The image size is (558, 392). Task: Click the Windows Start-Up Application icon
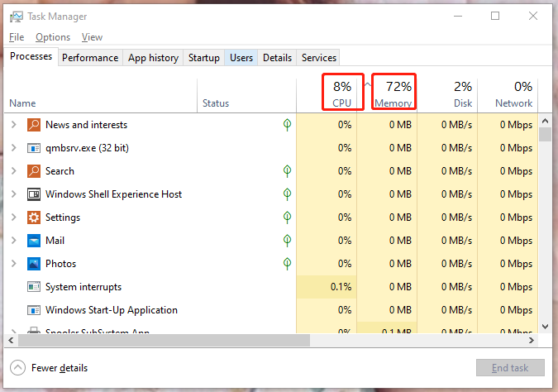[34, 310]
